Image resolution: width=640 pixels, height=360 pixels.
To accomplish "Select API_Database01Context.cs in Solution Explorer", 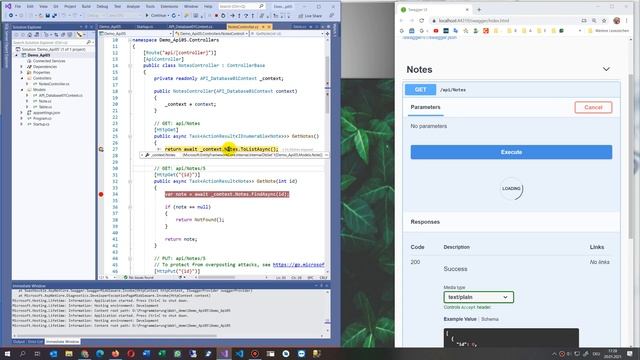I will 60,95.
